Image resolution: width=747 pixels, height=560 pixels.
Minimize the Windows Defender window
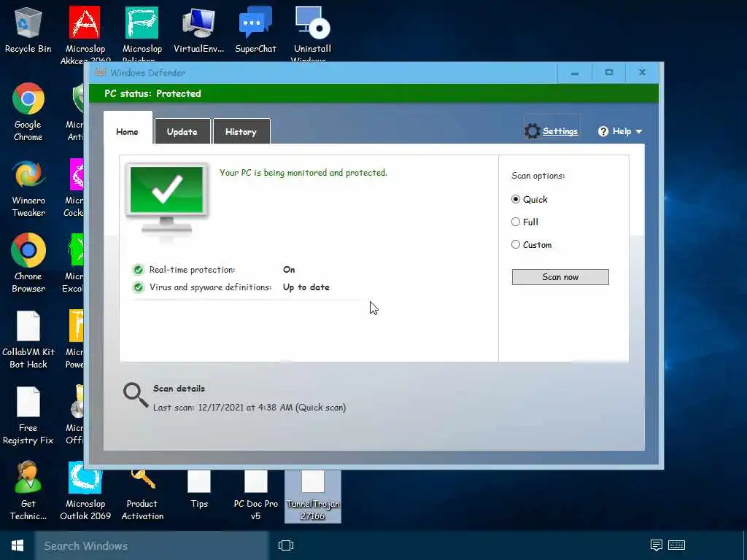pos(575,73)
